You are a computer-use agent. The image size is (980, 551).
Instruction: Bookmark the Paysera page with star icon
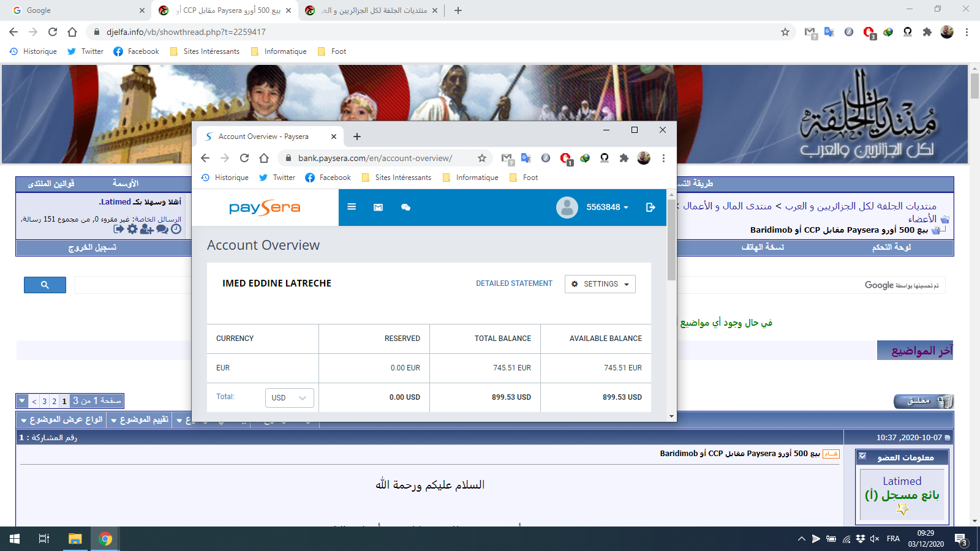click(482, 158)
